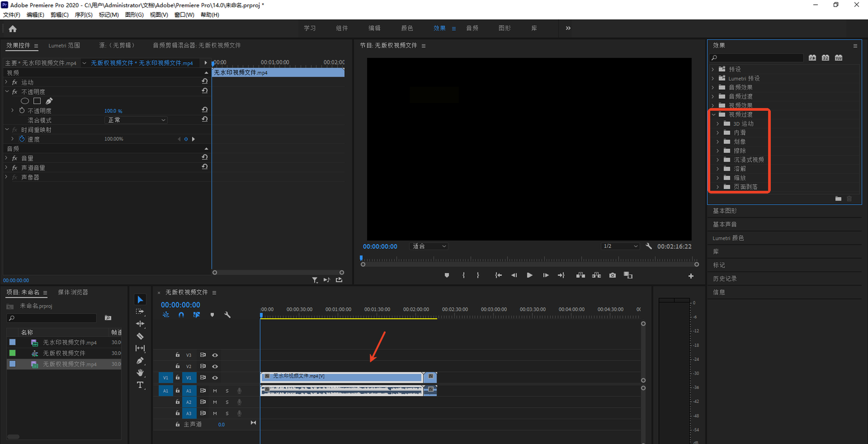868x444 pixels.
Task: Toggle V2 track output eye
Action: coord(215,366)
